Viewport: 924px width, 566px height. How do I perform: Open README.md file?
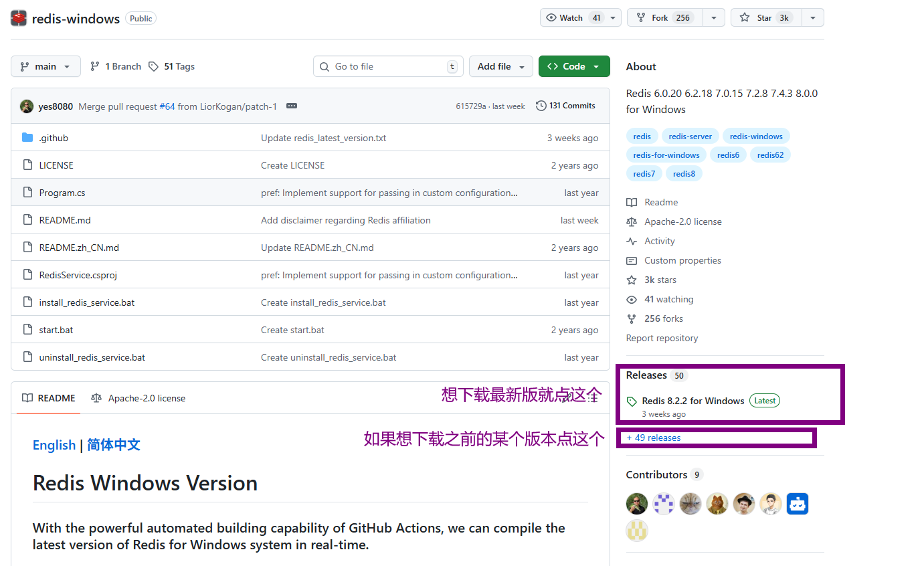(65, 220)
